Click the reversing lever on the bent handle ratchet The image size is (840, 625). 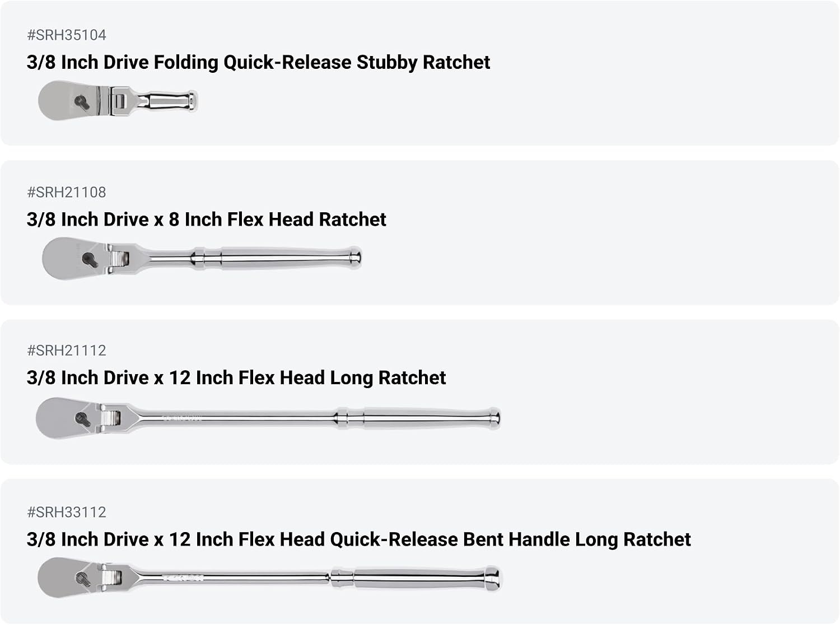[x=85, y=578]
